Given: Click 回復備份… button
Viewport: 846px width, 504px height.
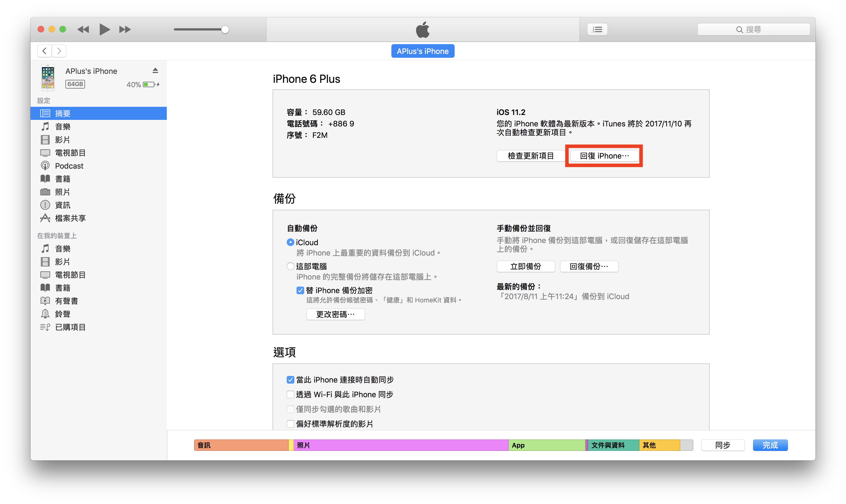Looking at the screenshot, I should [589, 267].
